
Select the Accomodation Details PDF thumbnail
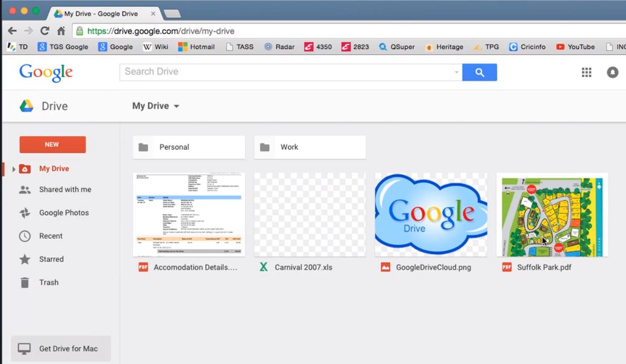click(189, 215)
